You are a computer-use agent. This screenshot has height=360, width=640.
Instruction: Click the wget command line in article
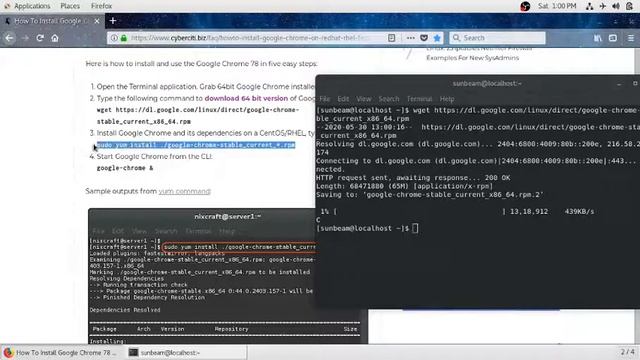click(198, 110)
